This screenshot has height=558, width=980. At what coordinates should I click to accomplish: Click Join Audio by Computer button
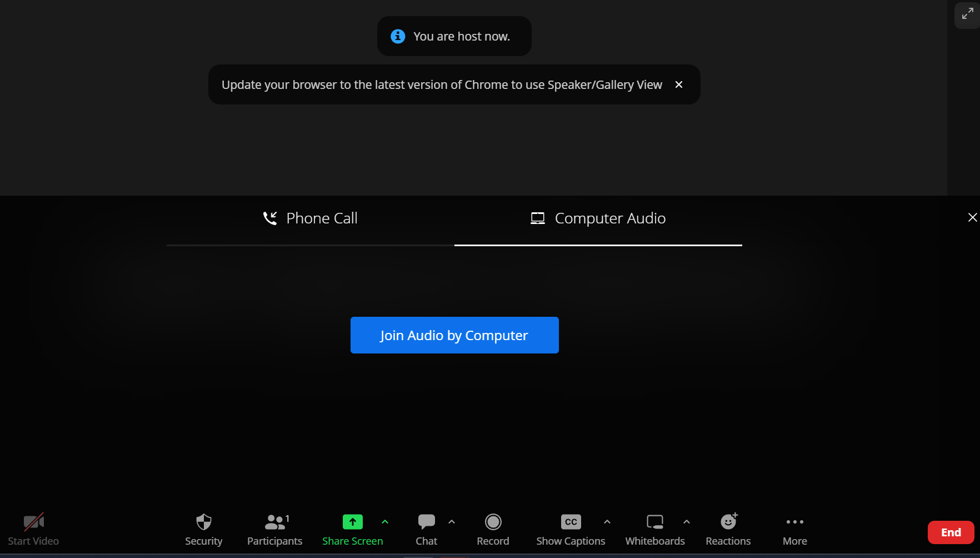(454, 335)
